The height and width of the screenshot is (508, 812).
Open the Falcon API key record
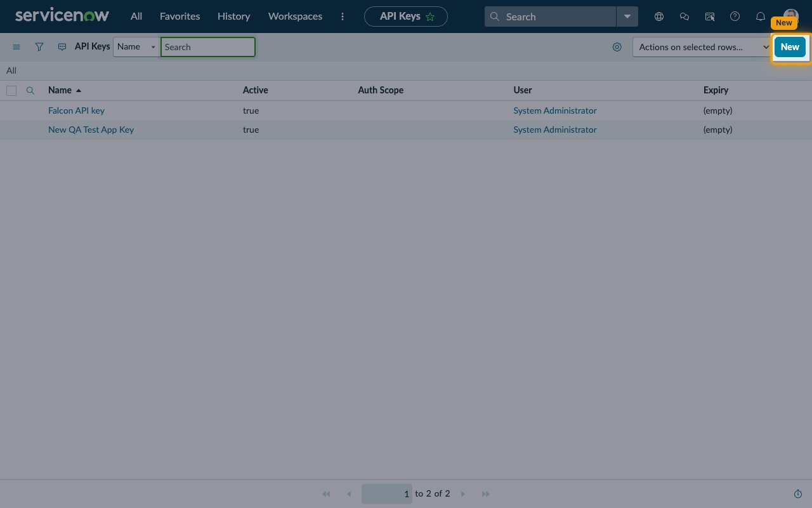tap(76, 110)
